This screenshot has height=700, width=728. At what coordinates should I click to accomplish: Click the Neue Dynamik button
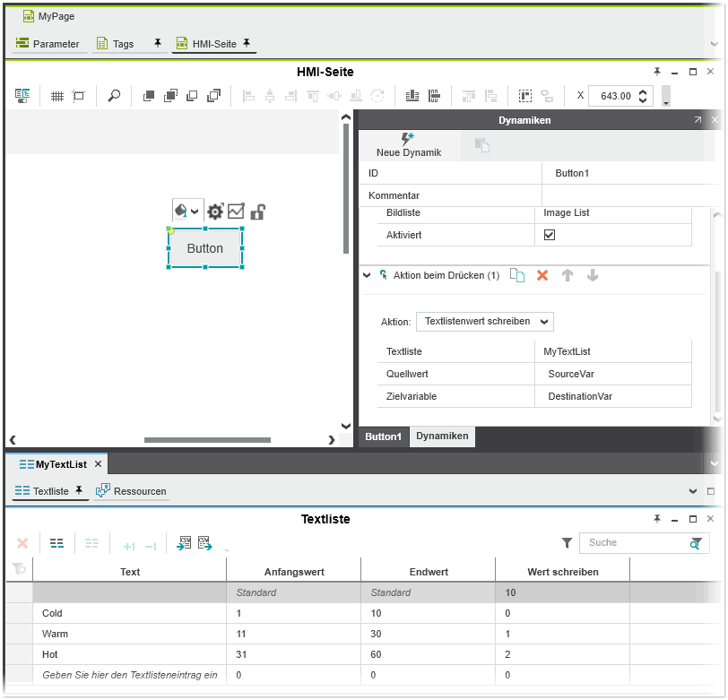[x=408, y=145]
